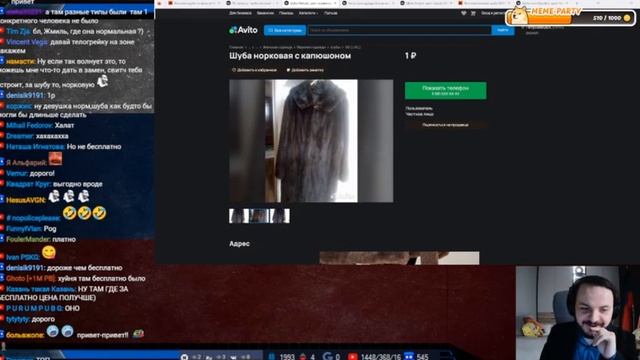The image size is (640, 360).
Task: Expand the 'Каталоги' top navigation dropdown
Action: [x=308, y=13]
